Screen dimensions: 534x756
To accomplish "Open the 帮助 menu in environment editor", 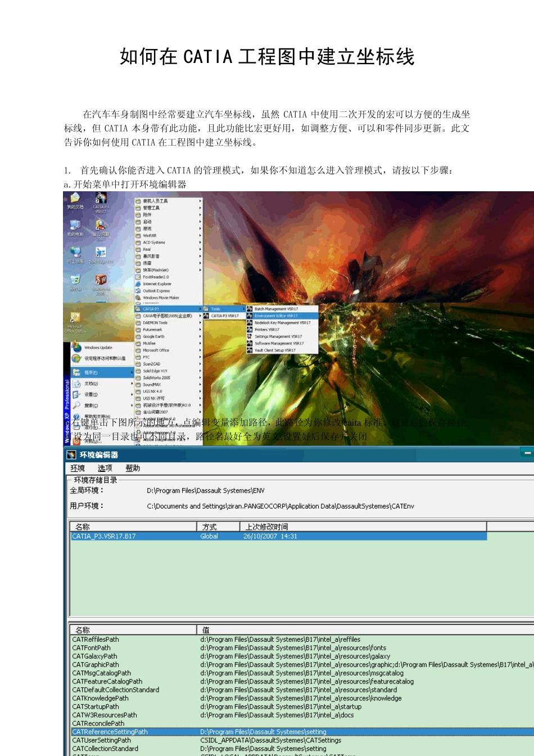I will (x=133, y=468).
